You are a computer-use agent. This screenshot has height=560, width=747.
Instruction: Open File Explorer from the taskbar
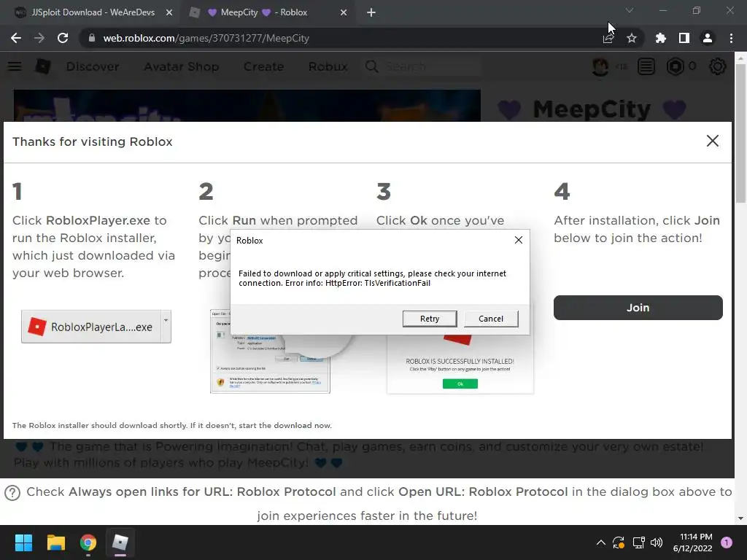click(55, 542)
